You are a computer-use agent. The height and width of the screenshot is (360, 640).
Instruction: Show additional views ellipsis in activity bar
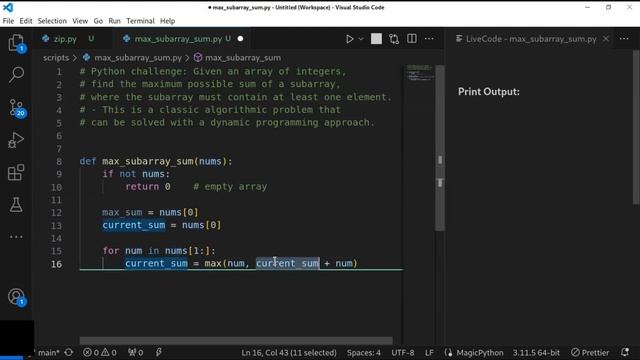(16, 237)
